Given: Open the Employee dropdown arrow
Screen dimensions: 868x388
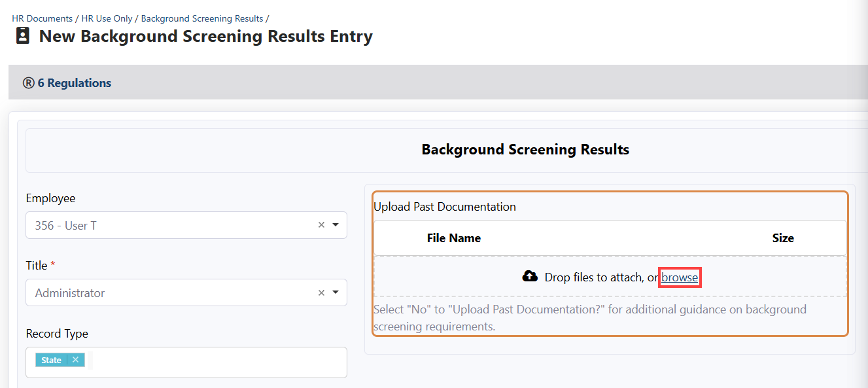Looking at the screenshot, I should click(x=336, y=225).
